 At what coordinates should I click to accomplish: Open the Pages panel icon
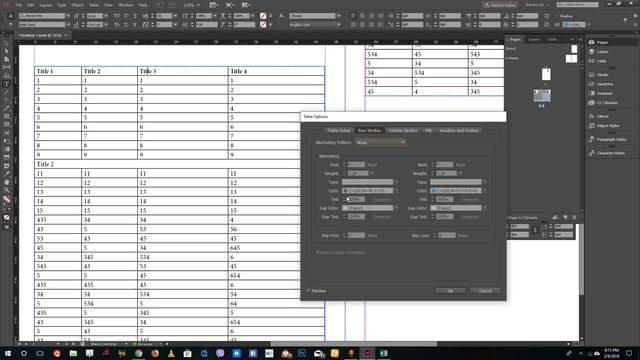[x=591, y=42]
